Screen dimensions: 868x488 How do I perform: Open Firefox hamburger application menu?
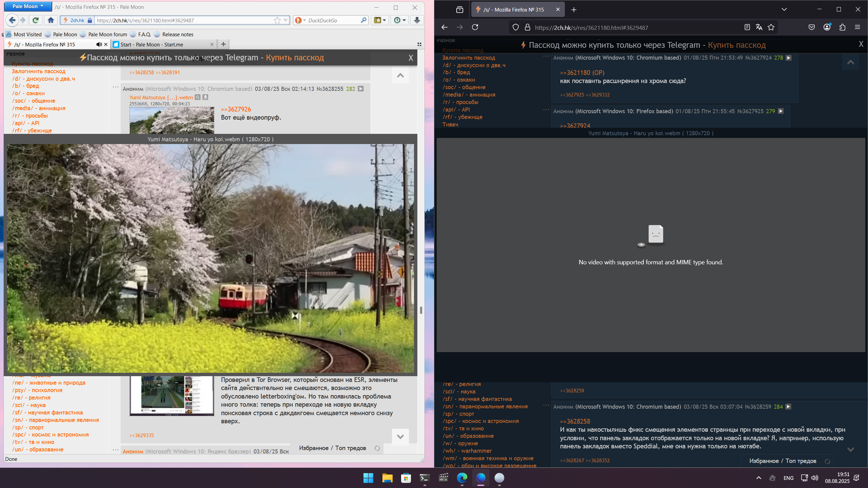coord(857,27)
